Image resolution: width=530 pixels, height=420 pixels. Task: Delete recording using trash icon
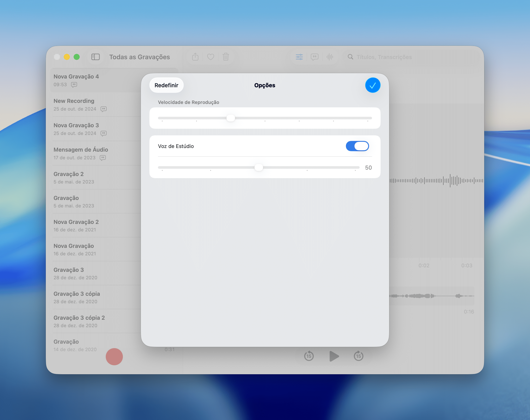pos(226,57)
